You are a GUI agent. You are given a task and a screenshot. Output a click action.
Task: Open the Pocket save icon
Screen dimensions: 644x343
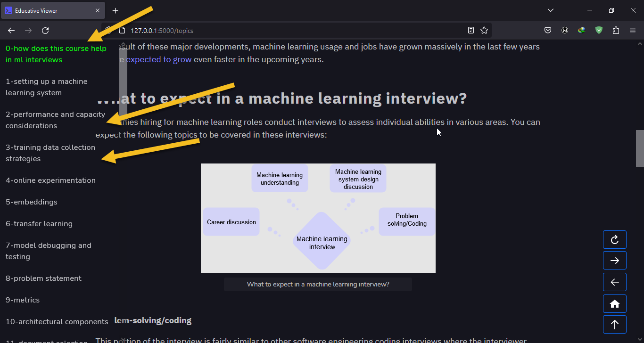click(548, 31)
